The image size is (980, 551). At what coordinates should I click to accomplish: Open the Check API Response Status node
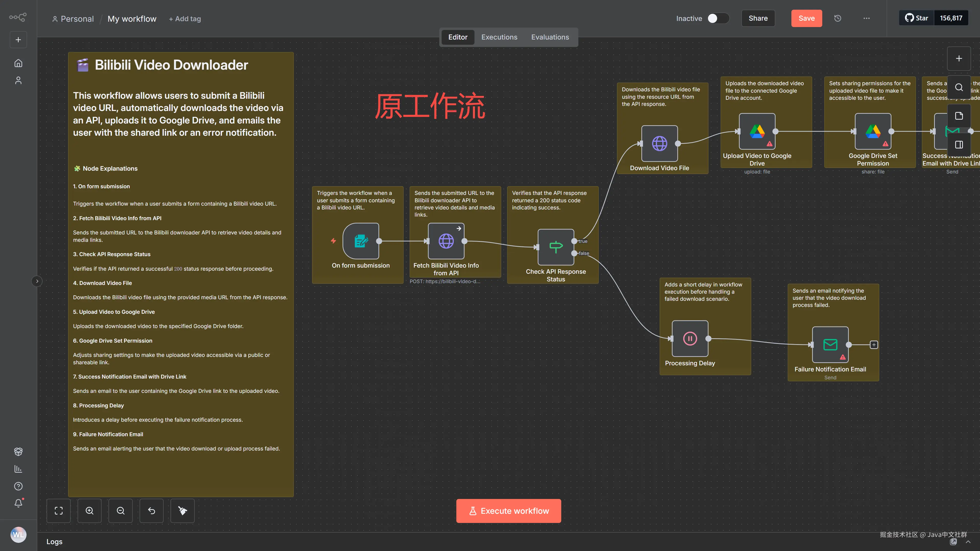click(x=555, y=247)
